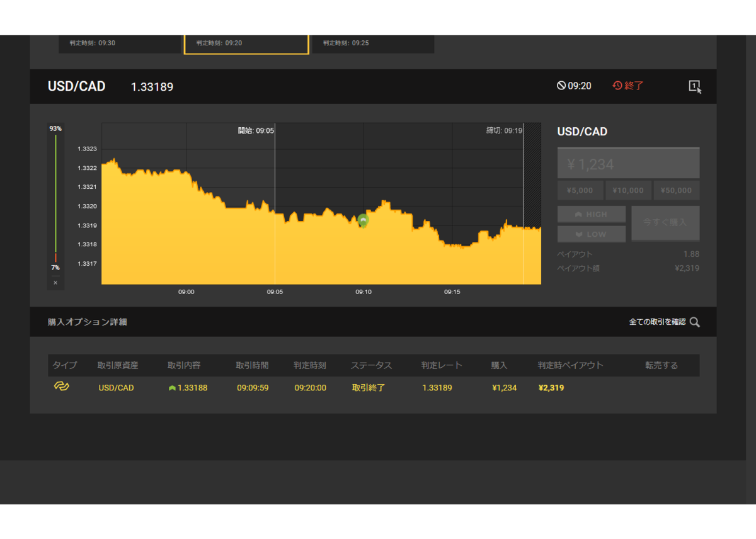Select the LOW option button

pos(592,234)
